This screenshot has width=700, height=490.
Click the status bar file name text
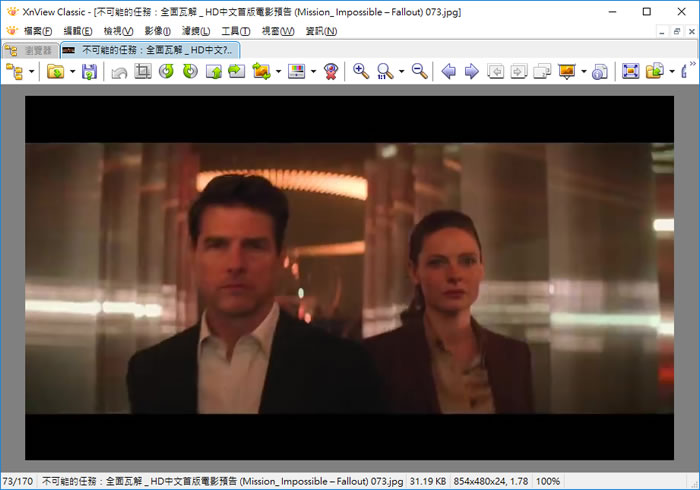coord(222,482)
